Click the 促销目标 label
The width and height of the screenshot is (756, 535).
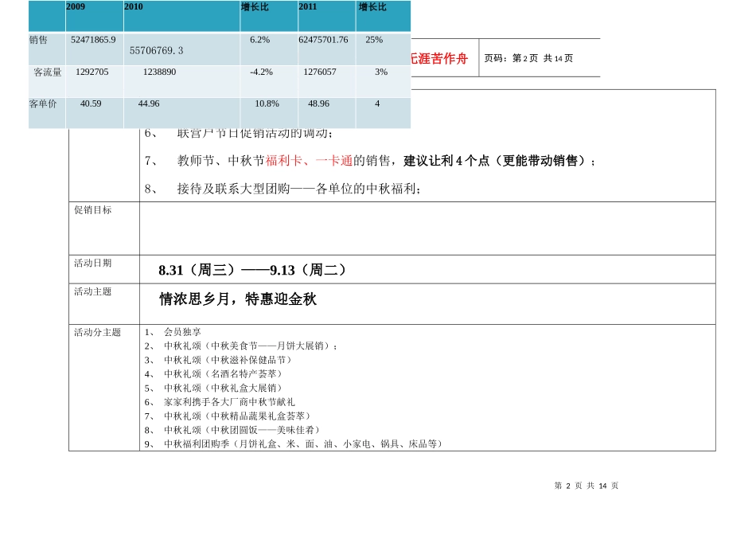(x=92, y=210)
